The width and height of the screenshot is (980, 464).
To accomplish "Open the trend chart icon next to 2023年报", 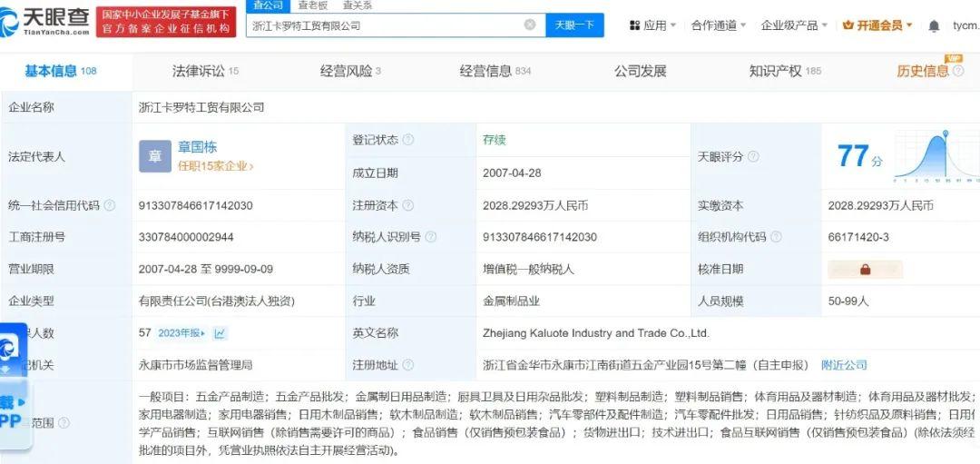I will (x=220, y=333).
